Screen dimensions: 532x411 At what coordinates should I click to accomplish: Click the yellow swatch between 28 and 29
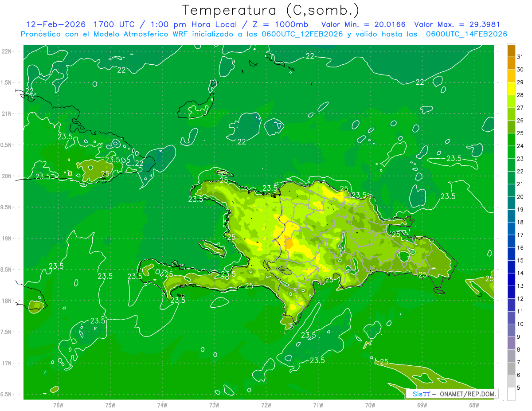click(x=511, y=89)
